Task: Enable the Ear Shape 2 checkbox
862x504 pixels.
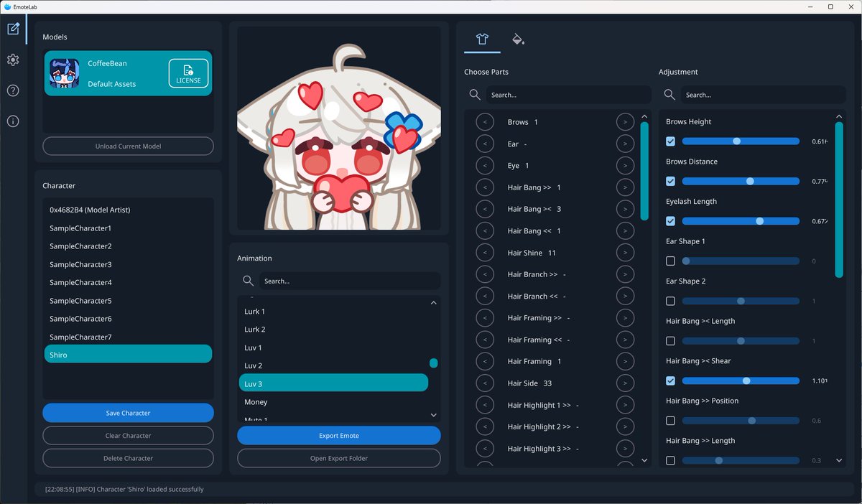Action: [x=670, y=301]
